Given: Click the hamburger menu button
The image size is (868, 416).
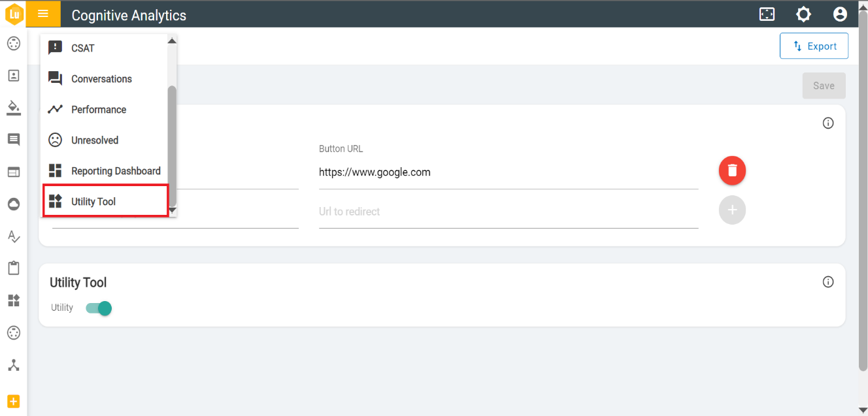Looking at the screenshot, I should click(x=43, y=14).
